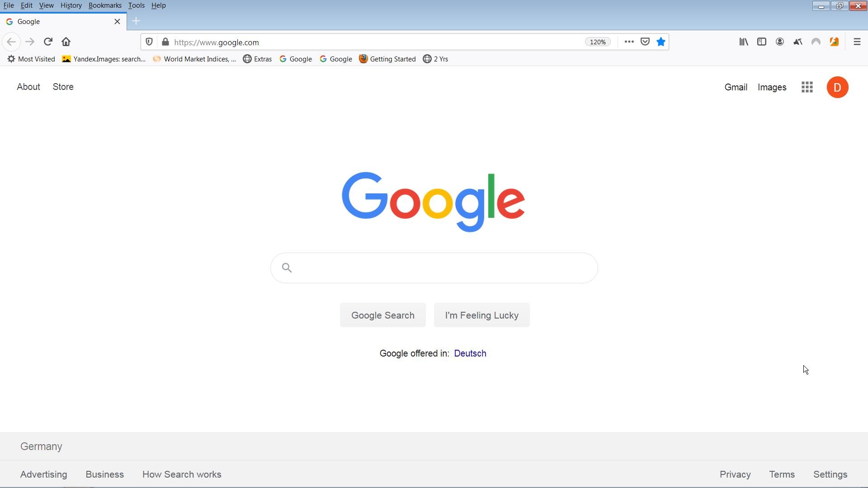The height and width of the screenshot is (488, 868).
Task: Click the Google logo
Action: (433, 202)
